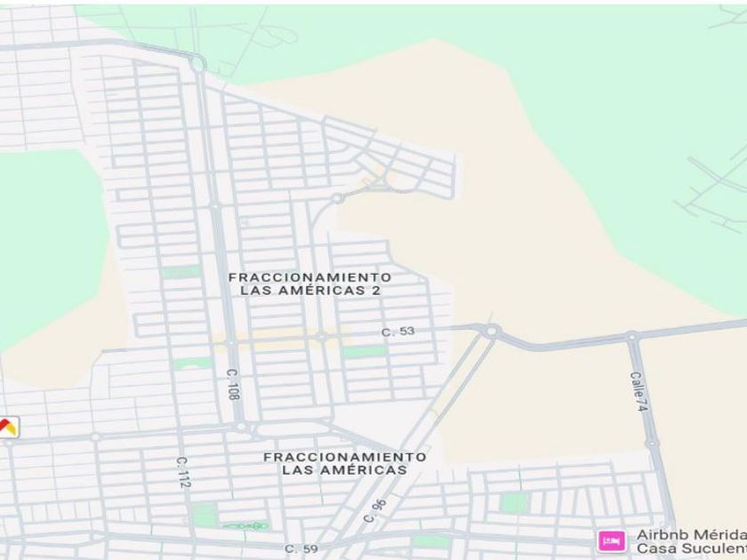Viewport: 747px width, 560px height.
Task: Select the Fraccionamiento Las Américas label
Action: tap(345, 463)
